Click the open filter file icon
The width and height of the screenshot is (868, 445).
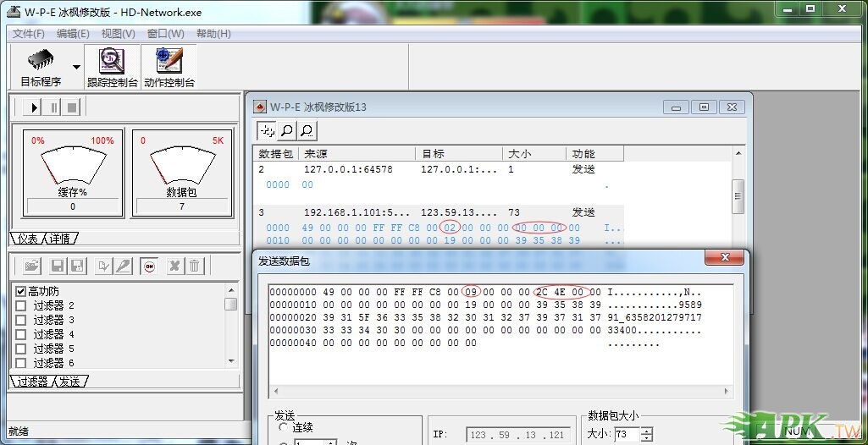tap(32, 266)
